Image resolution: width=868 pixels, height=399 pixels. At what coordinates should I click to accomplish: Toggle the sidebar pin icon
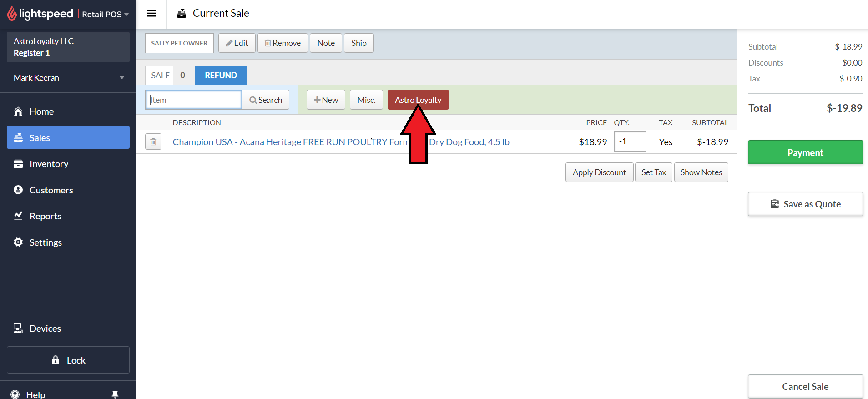115,394
